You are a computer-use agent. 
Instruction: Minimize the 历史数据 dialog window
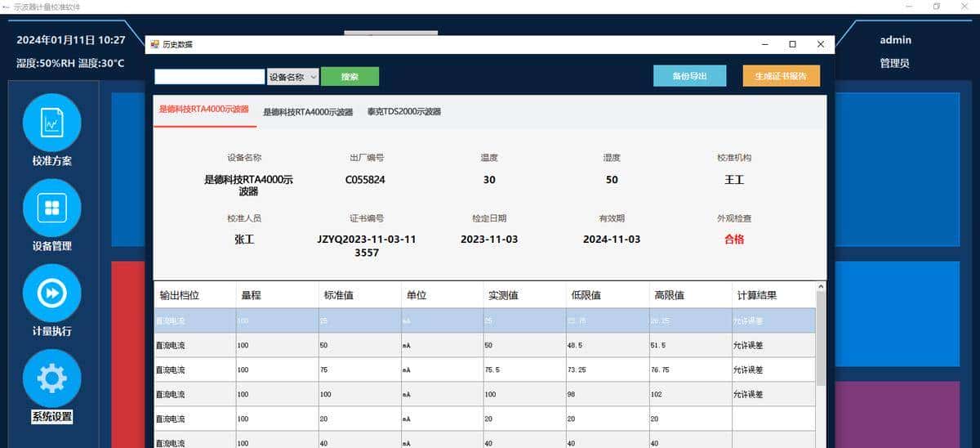click(764, 44)
